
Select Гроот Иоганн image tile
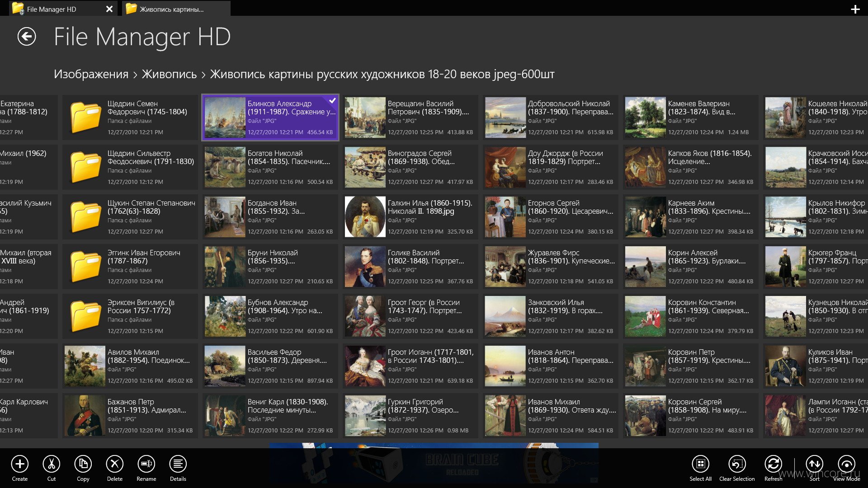pos(410,366)
